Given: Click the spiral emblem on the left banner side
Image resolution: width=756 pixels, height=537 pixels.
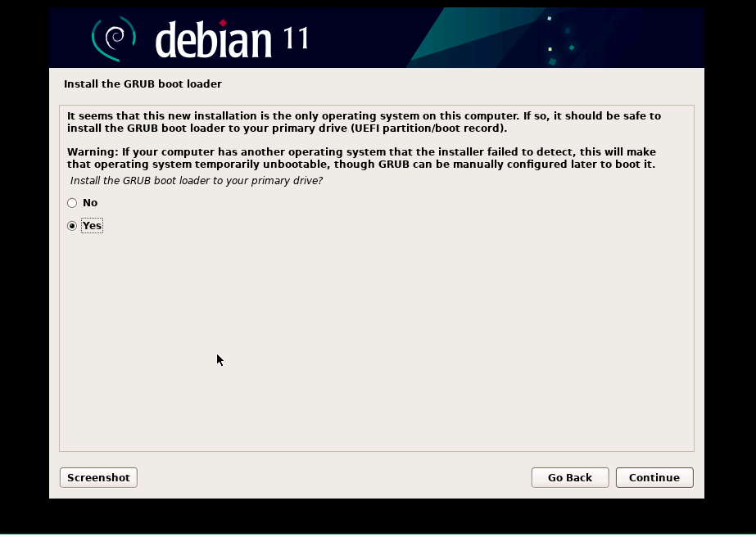Looking at the screenshot, I should [x=113, y=36].
